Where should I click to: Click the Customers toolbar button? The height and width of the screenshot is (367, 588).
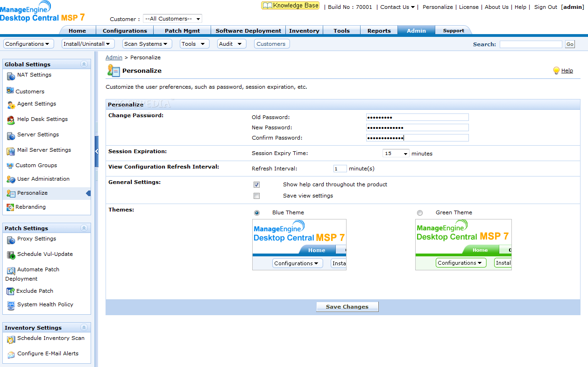click(x=271, y=44)
